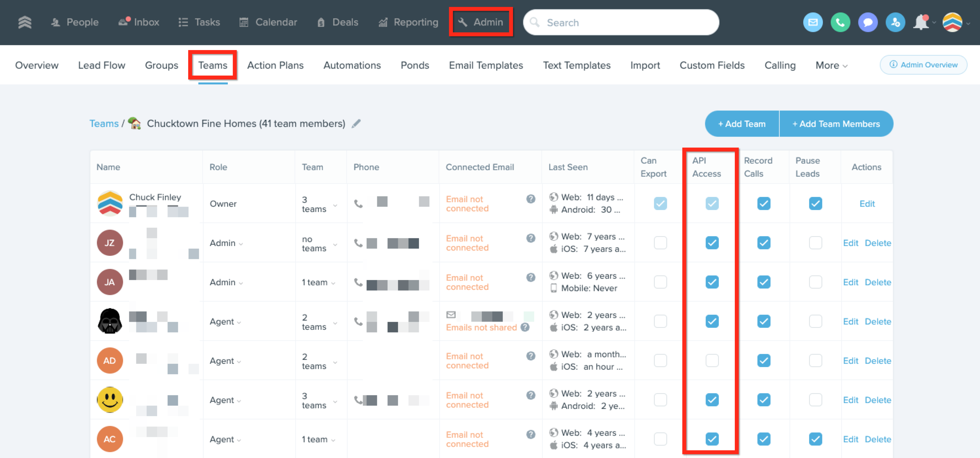Image resolution: width=980 pixels, height=458 pixels.
Task: Click the JZ avatar circle
Action: click(x=110, y=242)
